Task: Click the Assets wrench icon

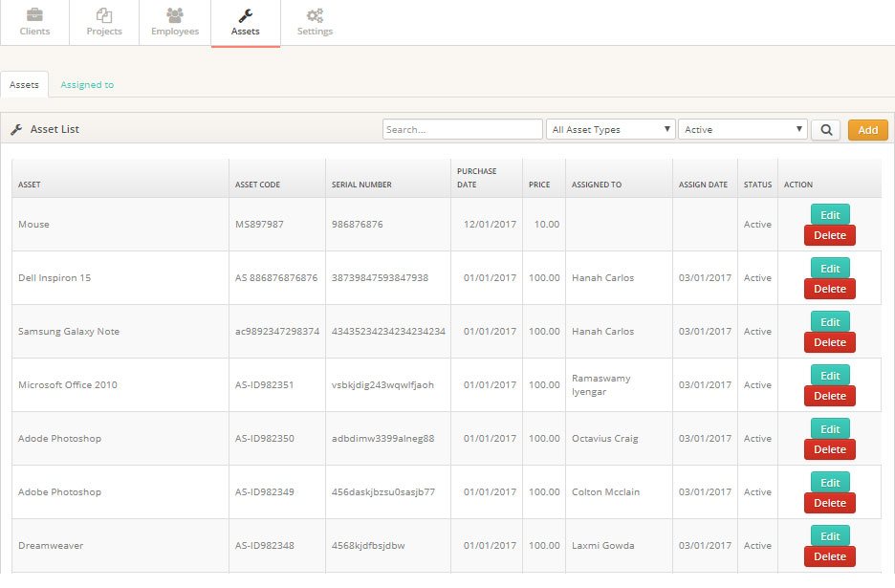Action: coord(245,16)
